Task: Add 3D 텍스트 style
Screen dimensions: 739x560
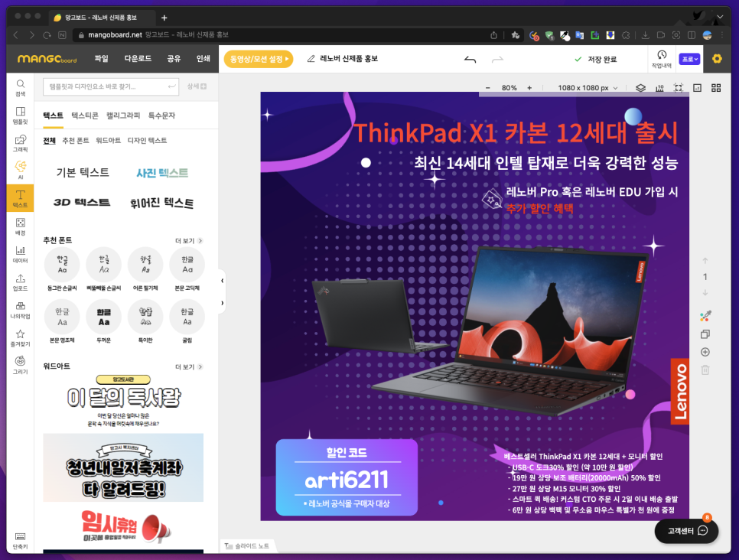Action: pos(82,202)
